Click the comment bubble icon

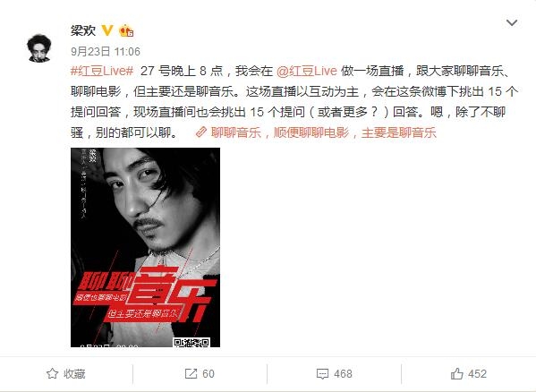[322, 374]
